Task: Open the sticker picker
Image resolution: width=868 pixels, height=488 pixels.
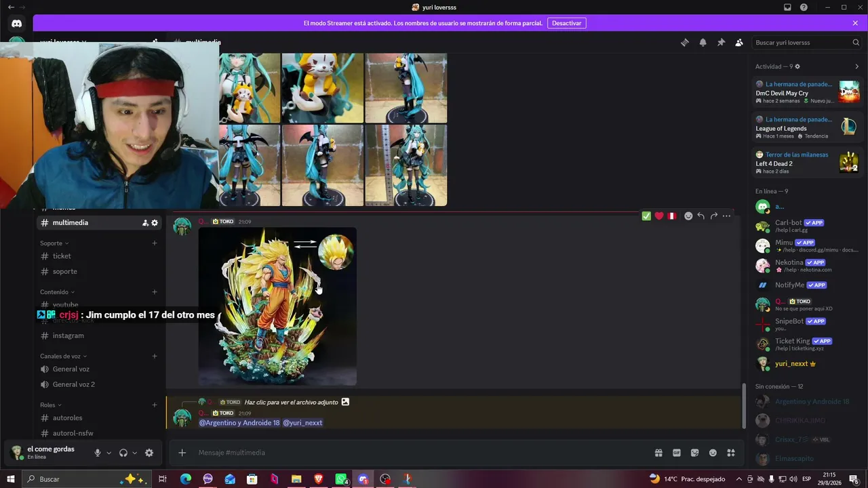Action: pyautogui.click(x=695, y=453)
